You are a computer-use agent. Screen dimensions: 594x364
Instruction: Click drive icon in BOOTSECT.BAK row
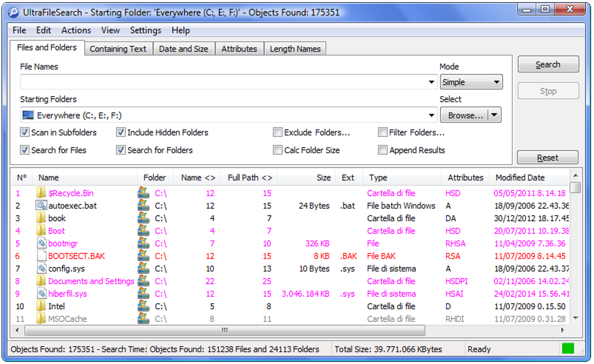point(143,256)
